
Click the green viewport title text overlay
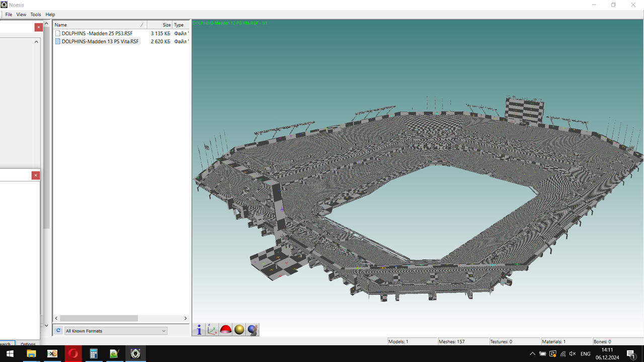click(229, 23)
